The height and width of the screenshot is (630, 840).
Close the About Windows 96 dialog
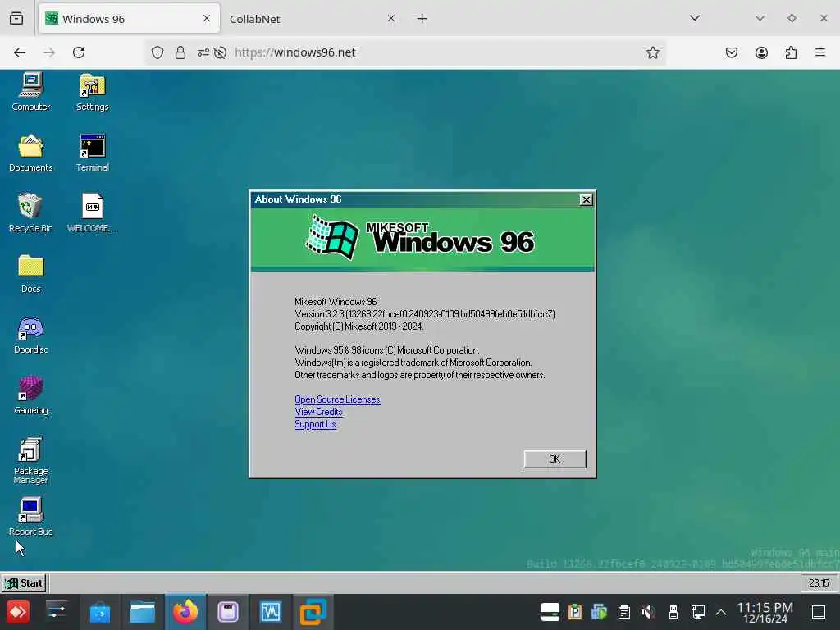(586, 200)
